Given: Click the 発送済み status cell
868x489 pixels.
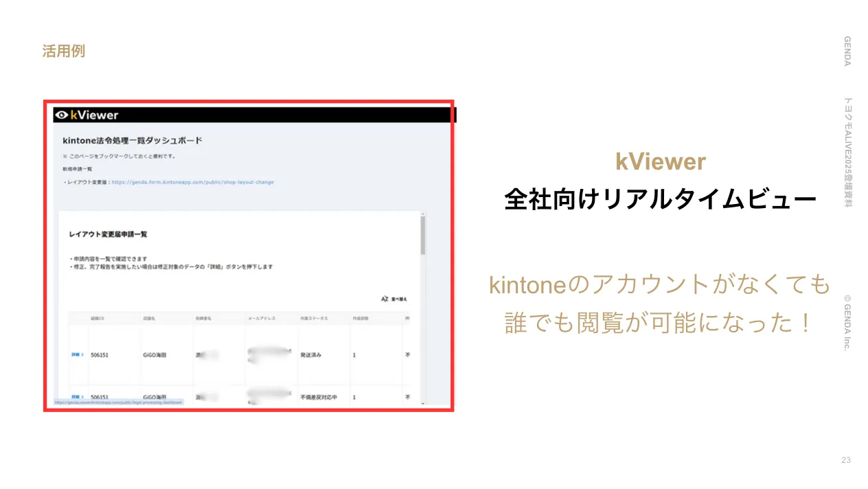Looking at the screenshot, I should tap(311, 355).
